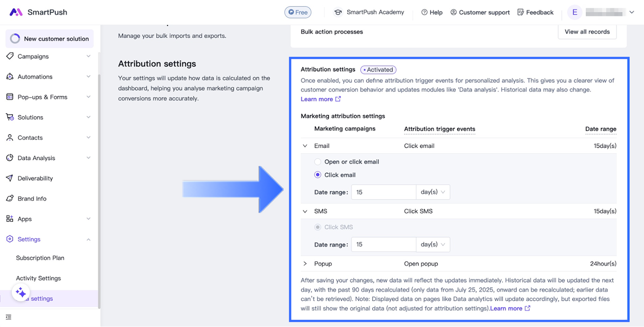
Task: Expand the Popup attribution row
Action: point(305,264)
